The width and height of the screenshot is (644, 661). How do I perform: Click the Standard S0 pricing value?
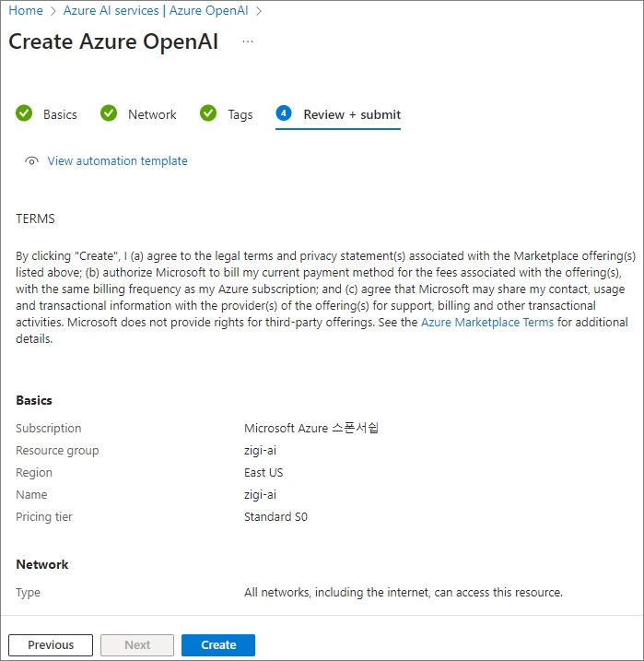coord(275,517)
